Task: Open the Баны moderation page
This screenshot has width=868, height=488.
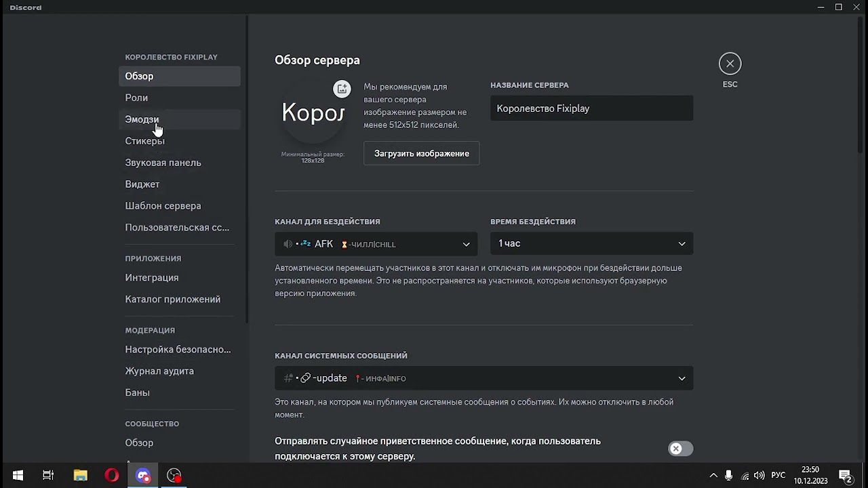Action: [x=137, y=392]
